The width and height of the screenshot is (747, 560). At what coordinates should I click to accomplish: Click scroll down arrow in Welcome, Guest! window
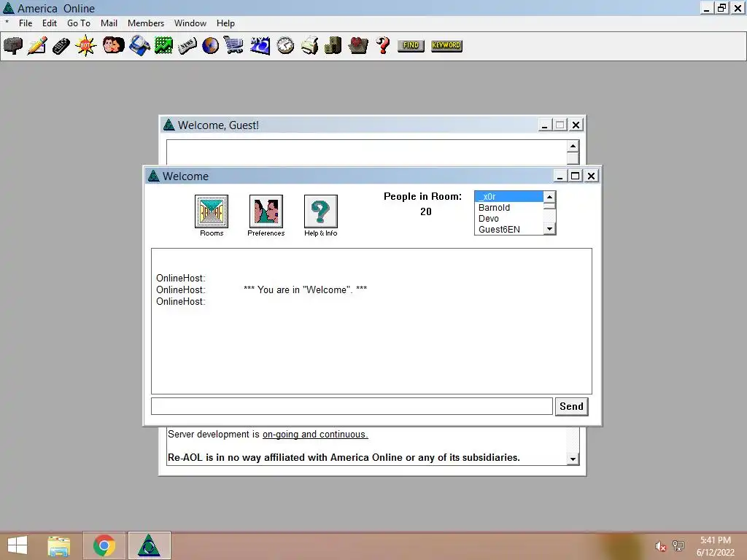point(573,459)
